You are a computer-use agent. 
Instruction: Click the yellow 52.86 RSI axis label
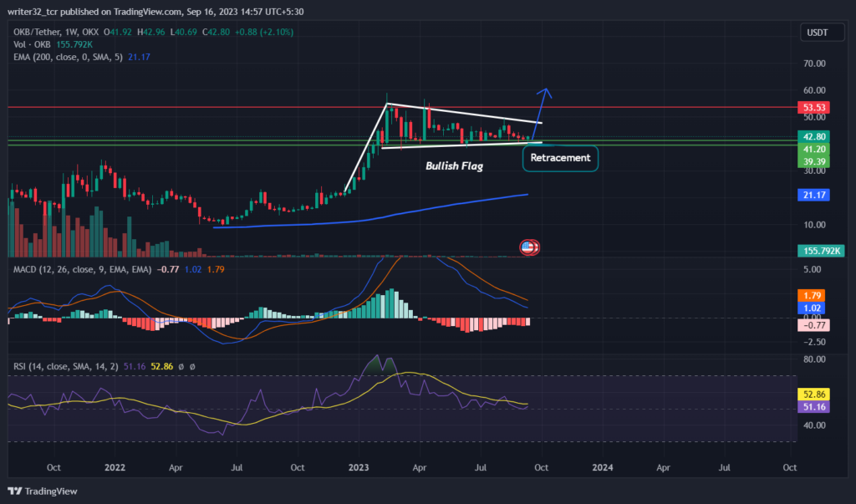click(x=813, y=395)
